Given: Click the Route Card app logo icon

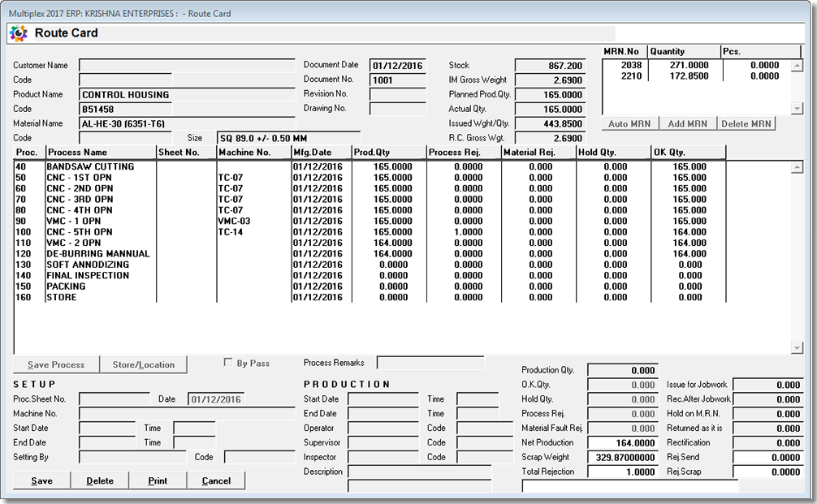Looking at the screenshot, I should [x=18, y=33].
